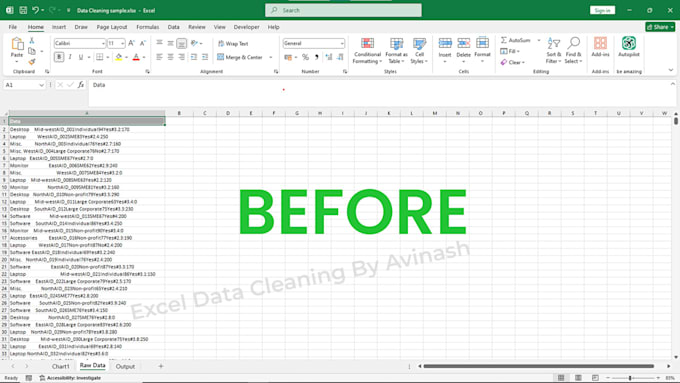Viewport: 680px width, 383px height.
Task: Toggle Top Align for cells
Action: [159, 43]
